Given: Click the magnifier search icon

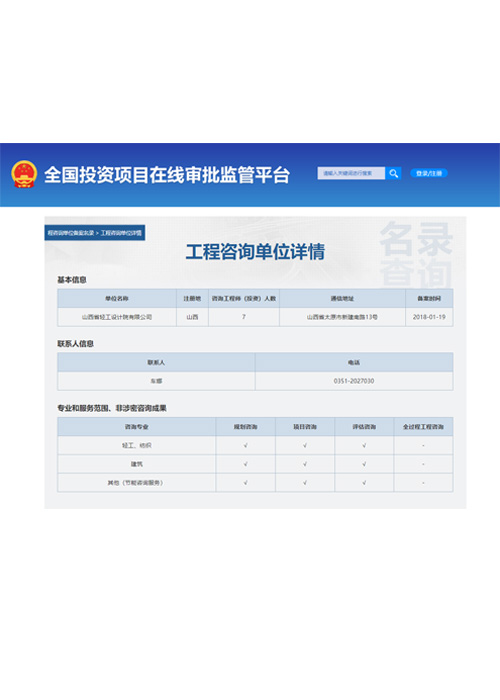Looking at the screenshot, I should coord(393,173).
